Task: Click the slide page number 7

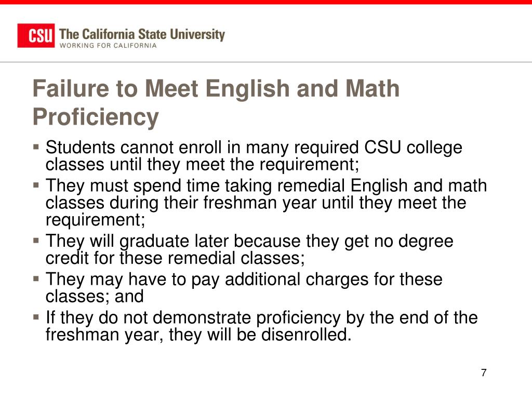Action: [484, 373]
